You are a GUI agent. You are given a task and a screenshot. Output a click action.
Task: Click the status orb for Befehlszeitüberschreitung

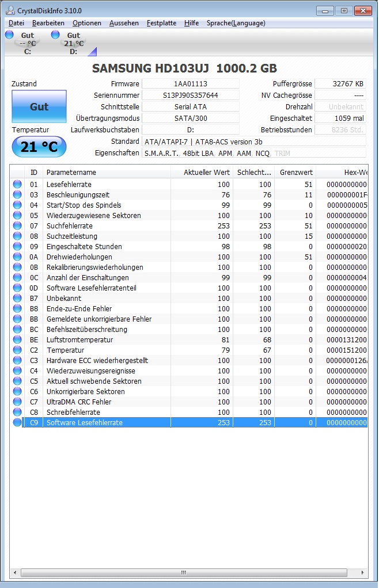coord(17,329)
